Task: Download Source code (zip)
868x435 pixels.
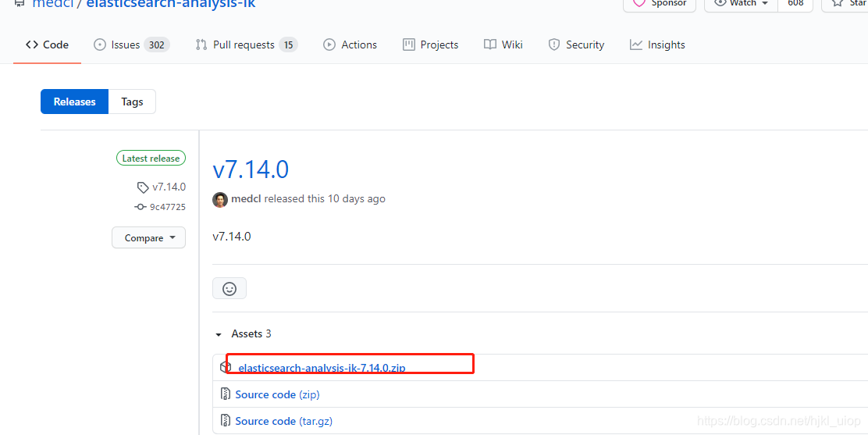Action: tap(277, 394)
